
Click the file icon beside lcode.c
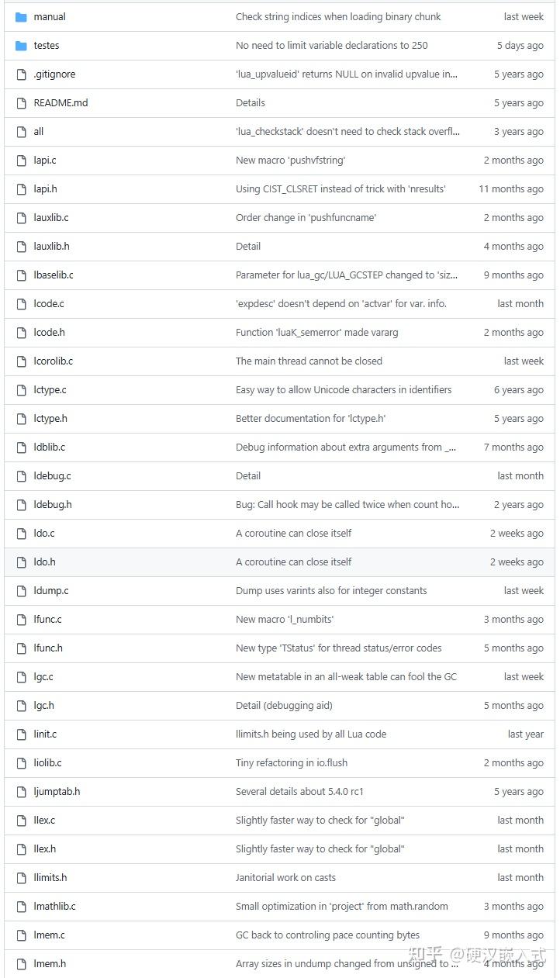21,304
